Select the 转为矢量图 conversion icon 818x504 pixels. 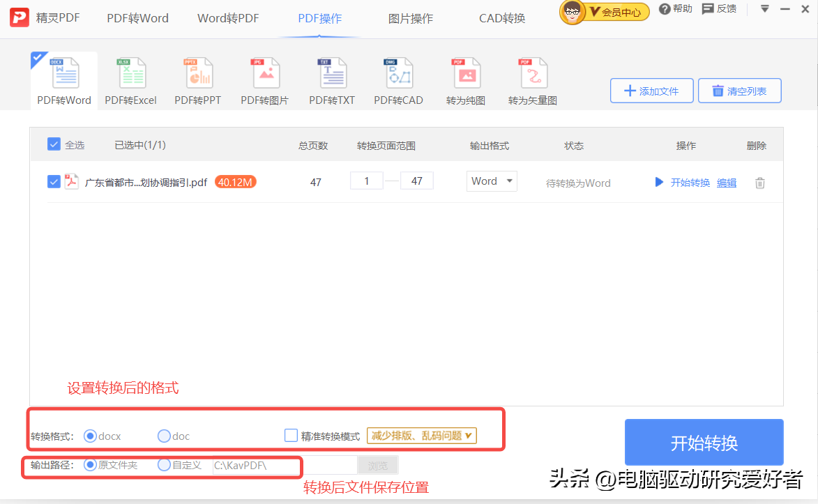tap(533, 74)
